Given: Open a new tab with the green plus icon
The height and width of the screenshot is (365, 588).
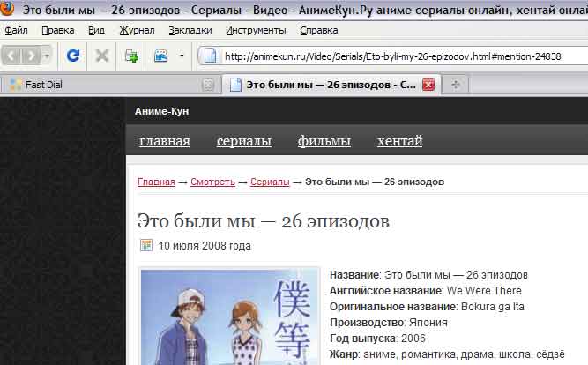Looking at the screenshot, I should click(131, 56).
